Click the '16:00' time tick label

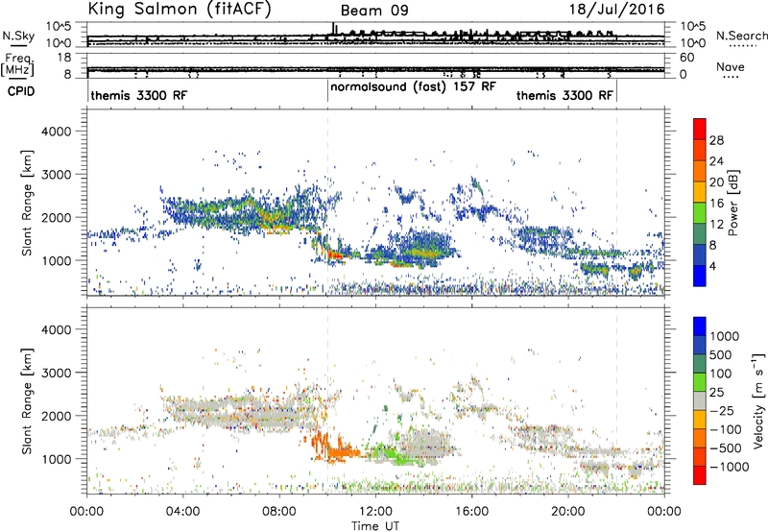pos(471,512)
